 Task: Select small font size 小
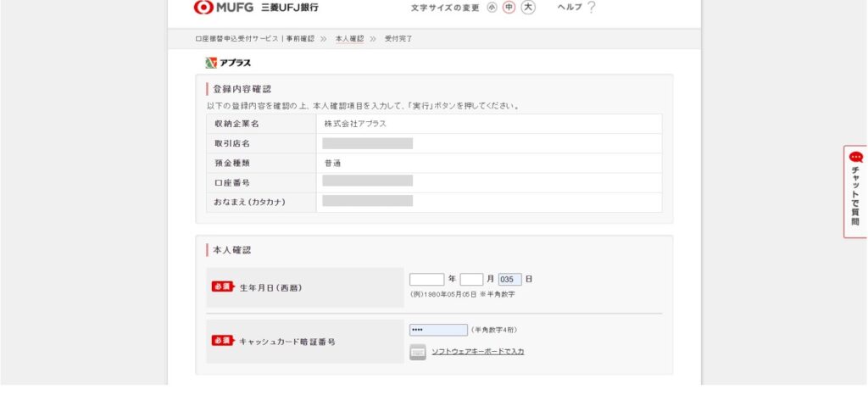coord(492,7)
